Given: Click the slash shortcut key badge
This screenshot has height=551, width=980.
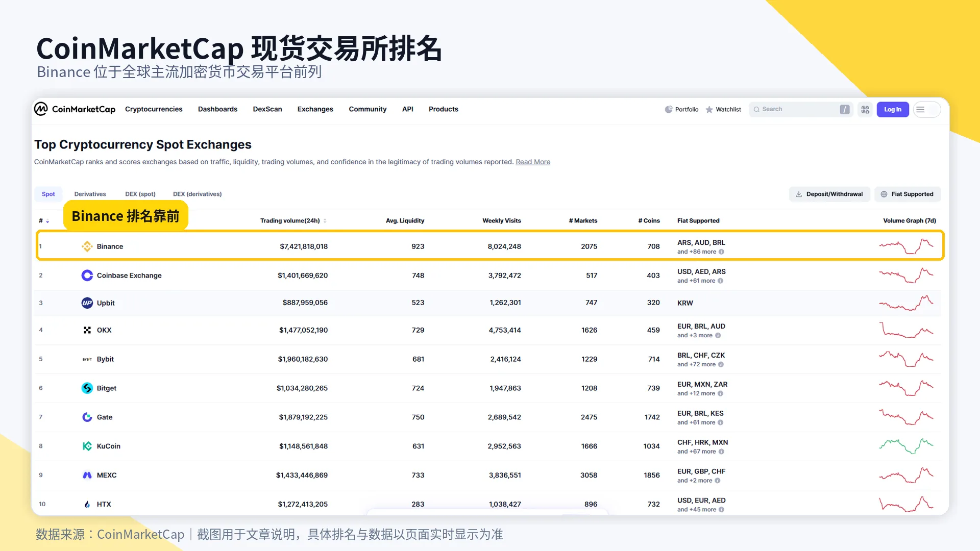Looking at the screenshot, I should (x=845, y=109).
